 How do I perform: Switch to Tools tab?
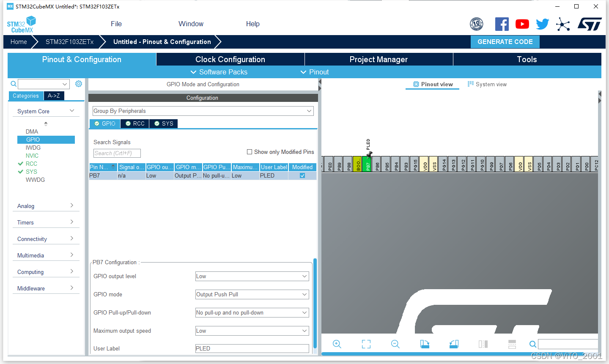pyautogui.click(x=527, y=59)
